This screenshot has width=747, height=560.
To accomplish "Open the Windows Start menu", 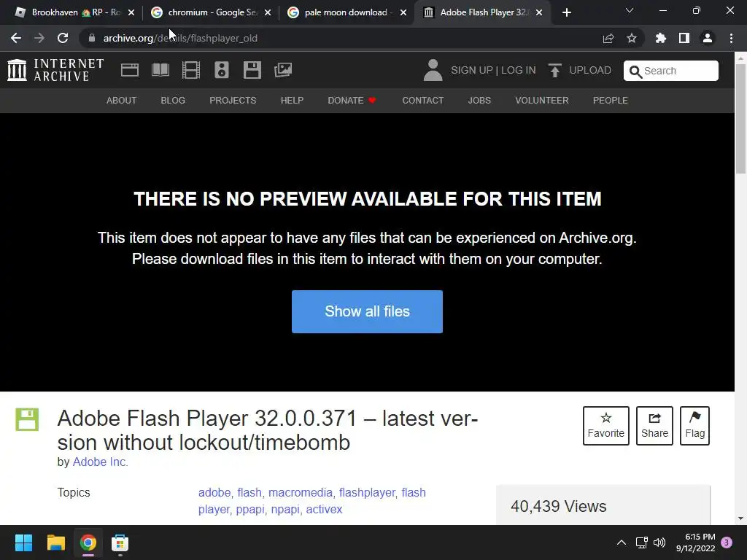I will 23,542.
